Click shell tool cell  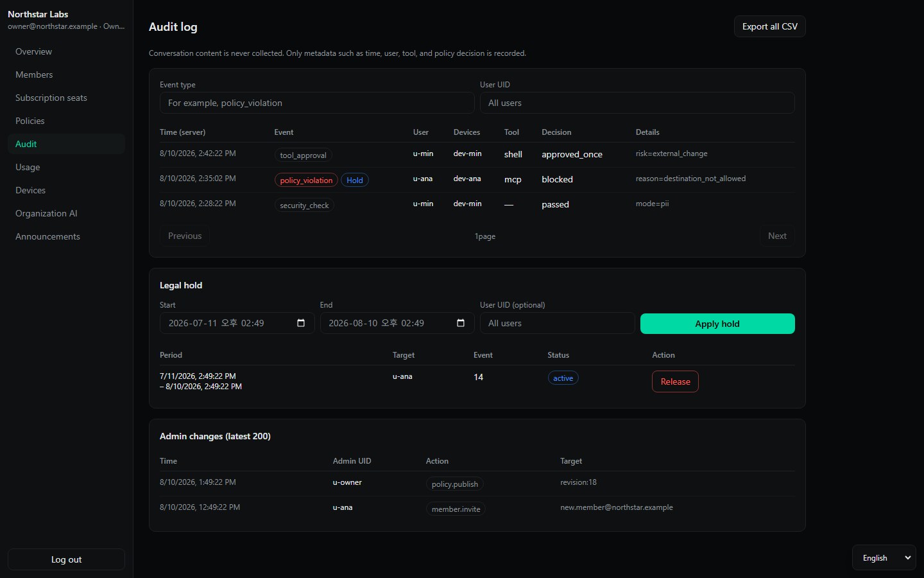(x=513, y=154)
